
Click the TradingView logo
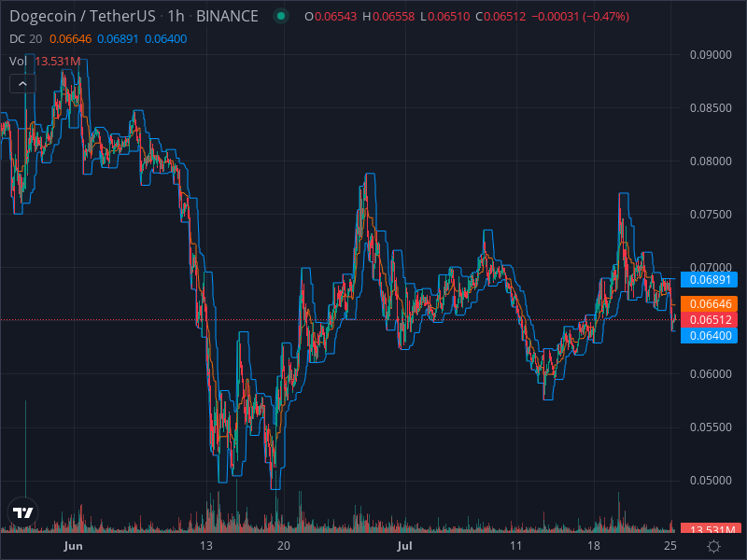click(22, 512)
